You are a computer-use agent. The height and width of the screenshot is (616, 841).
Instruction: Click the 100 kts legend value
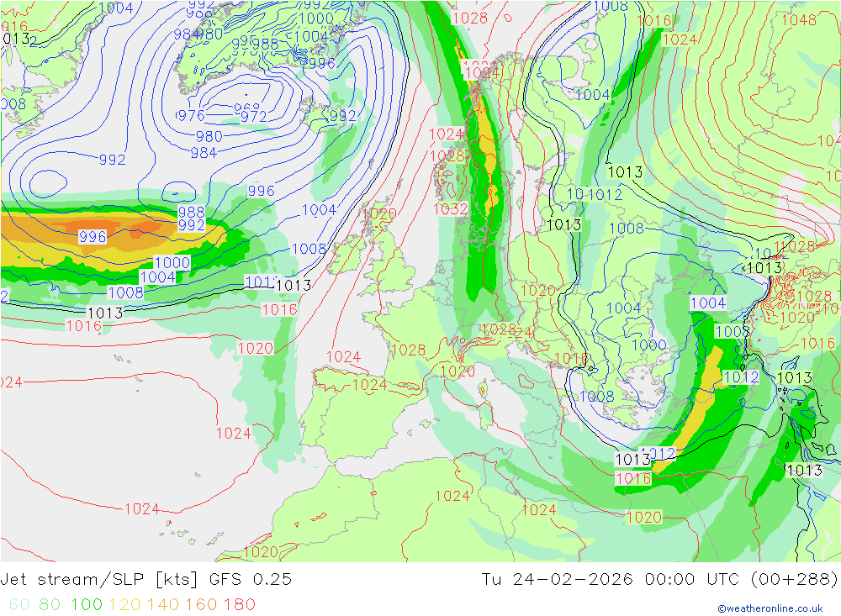87,604
